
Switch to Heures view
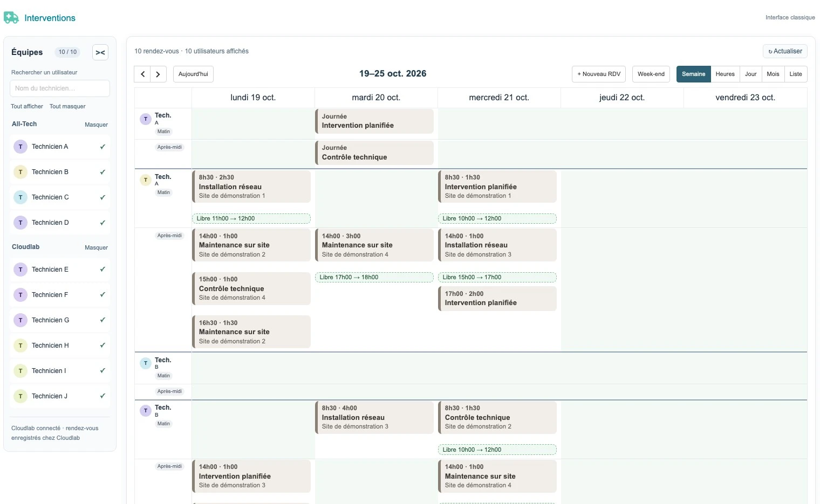(725, 74)
